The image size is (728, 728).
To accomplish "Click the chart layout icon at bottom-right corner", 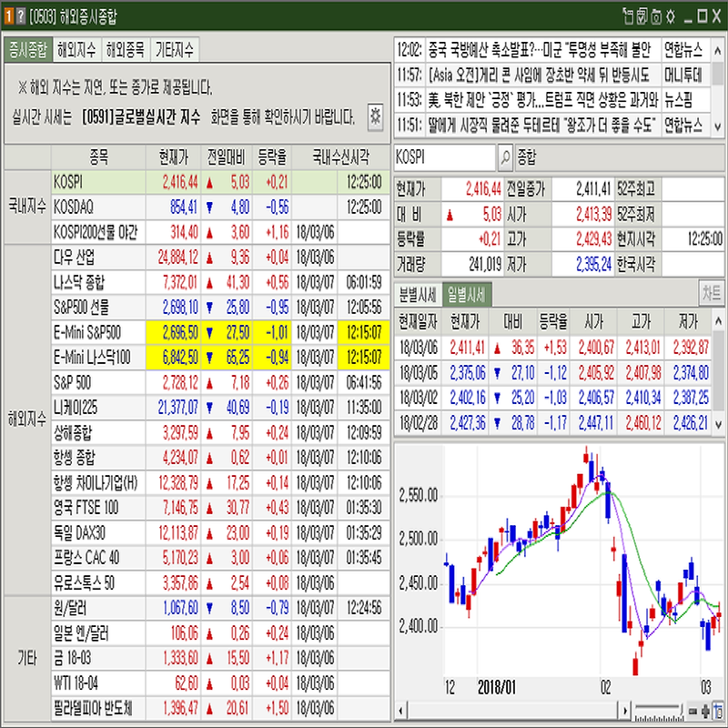I will pyautogui.click(x=719, y=711).
